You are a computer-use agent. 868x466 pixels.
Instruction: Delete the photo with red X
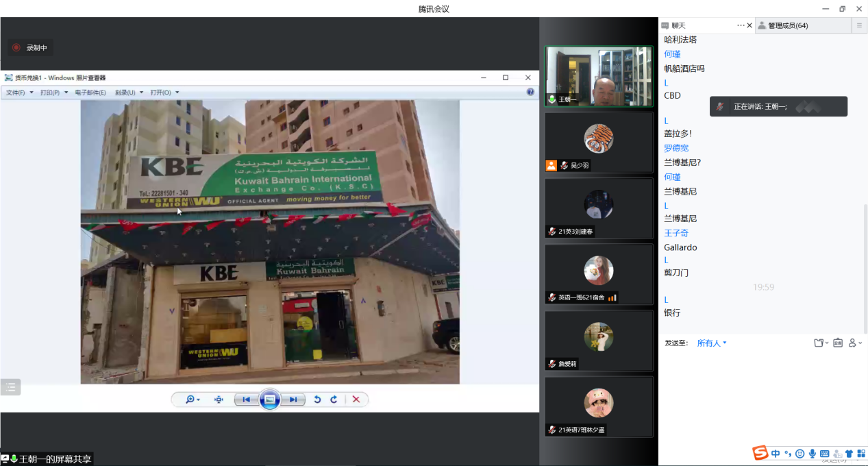pyautogui.click(x=356, y=400)
